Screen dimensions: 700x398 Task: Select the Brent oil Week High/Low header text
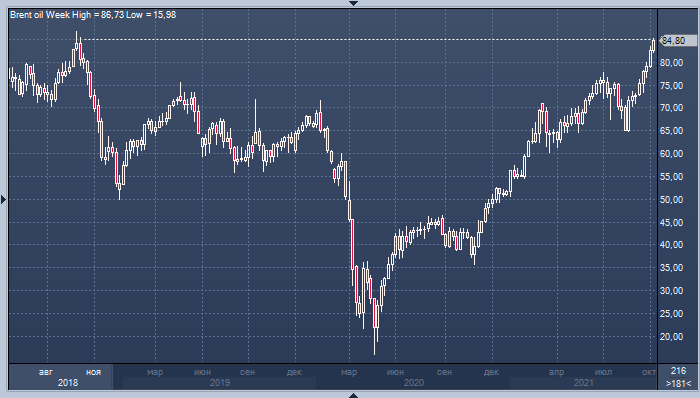(x=93, y=15)
